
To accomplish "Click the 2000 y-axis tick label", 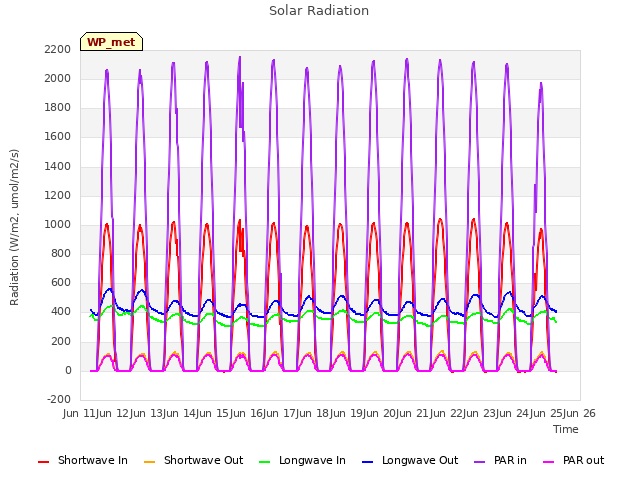I will (58, 79).
